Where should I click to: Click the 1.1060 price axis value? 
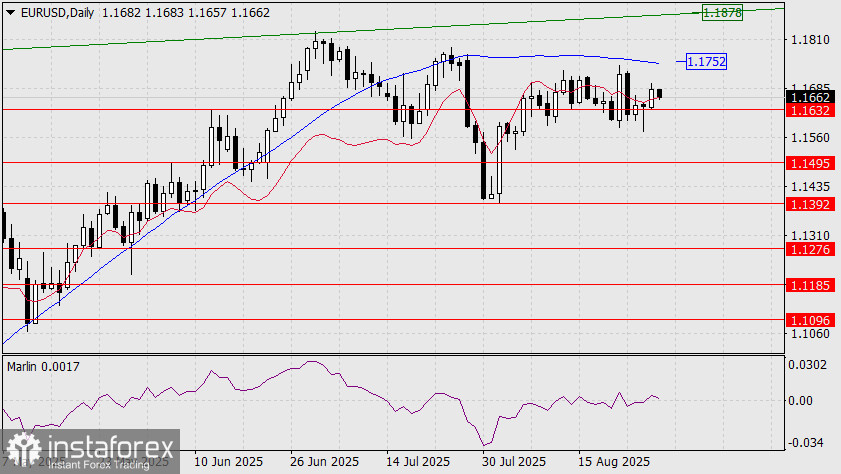(x=810, y=334)
